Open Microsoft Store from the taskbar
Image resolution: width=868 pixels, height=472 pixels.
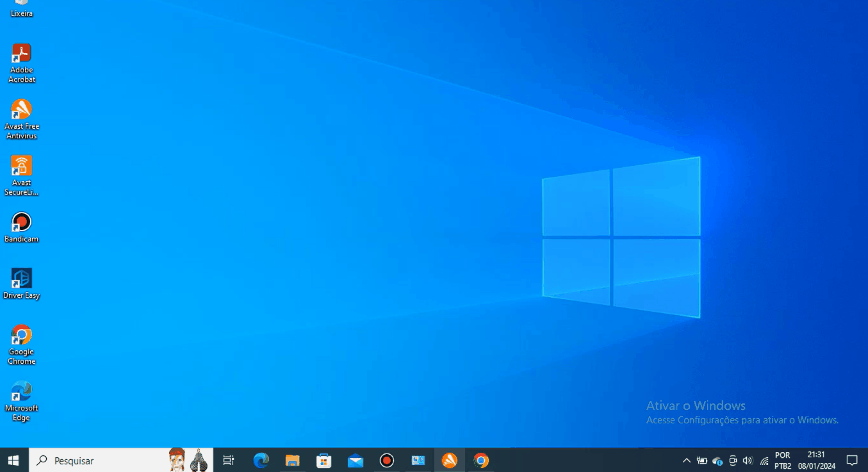[324, 460]
